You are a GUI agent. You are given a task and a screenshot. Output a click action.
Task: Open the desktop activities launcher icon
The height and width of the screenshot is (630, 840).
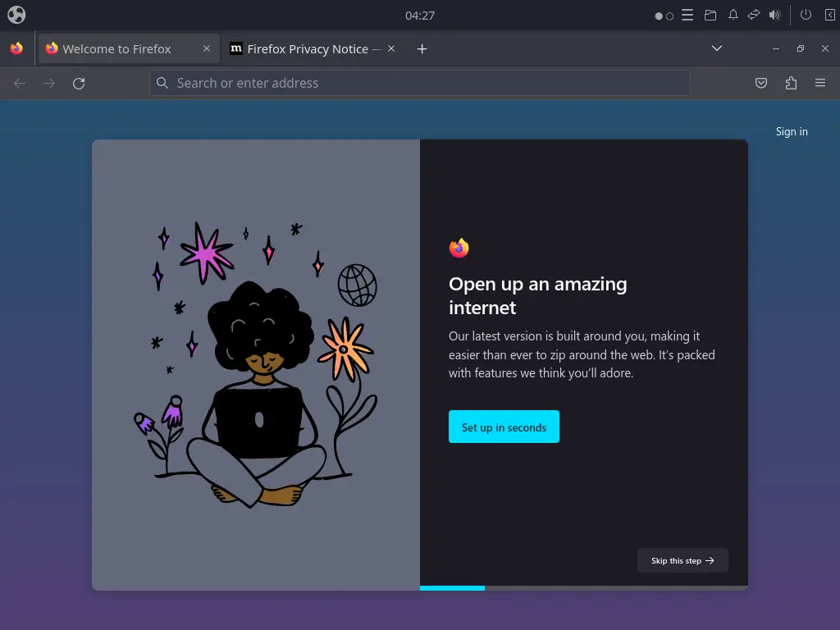pyautogui.click(x=16, y=15)
